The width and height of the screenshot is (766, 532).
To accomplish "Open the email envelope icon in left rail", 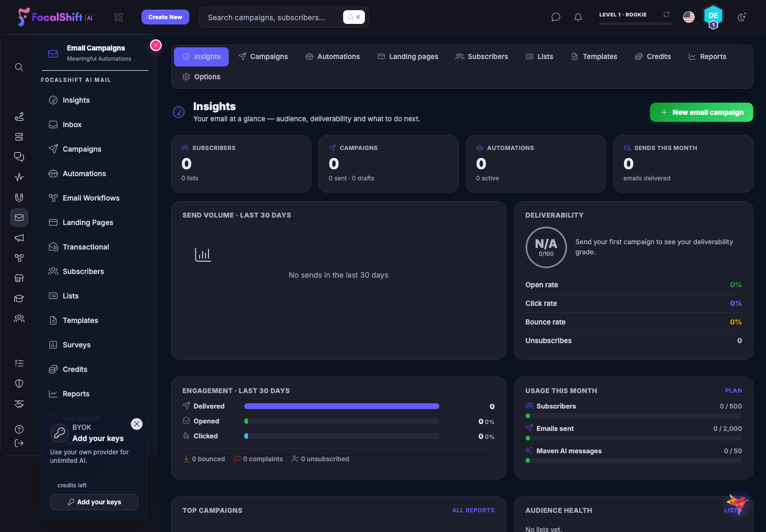I will click(x=19, y=218).
